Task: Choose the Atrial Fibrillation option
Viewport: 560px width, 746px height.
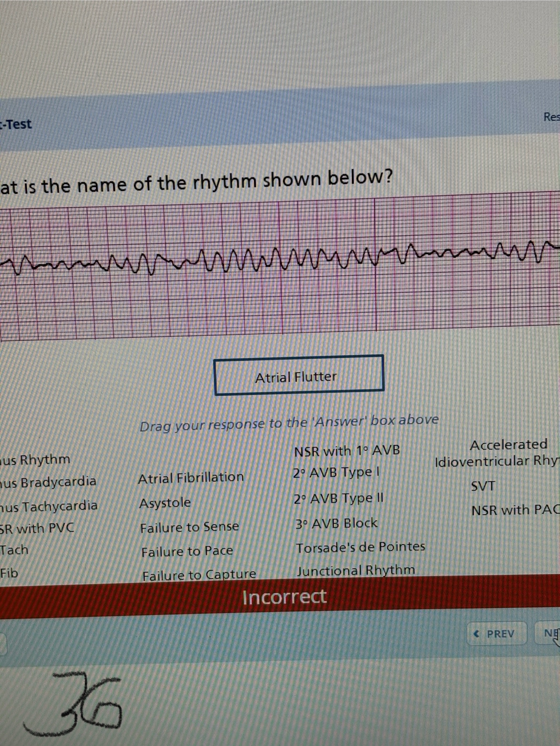Action: coord(191,478)
